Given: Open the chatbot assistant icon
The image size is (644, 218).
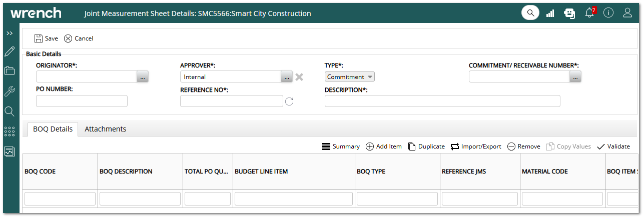Looking at the screenshot, I should click(x=569, y=13).
